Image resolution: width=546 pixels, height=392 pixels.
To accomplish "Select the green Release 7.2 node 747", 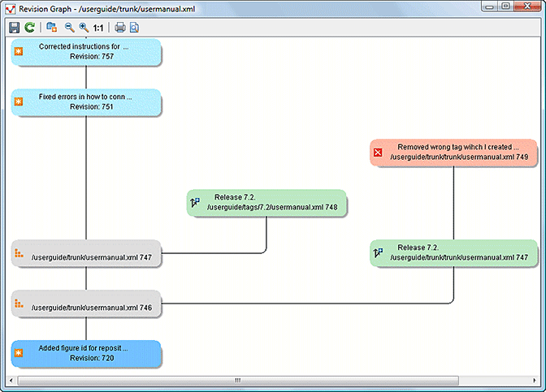I will pyautogui.click(x=453, y=252).
